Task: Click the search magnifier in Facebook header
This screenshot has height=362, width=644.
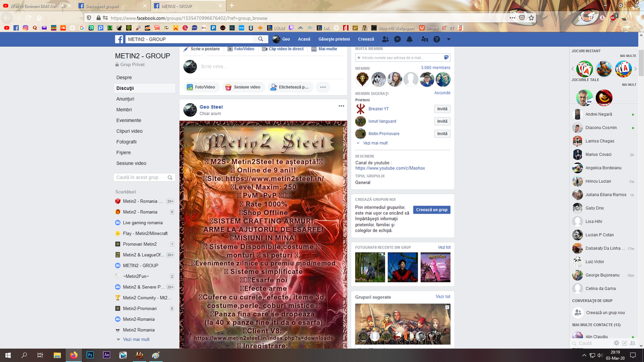Action: 261,39
